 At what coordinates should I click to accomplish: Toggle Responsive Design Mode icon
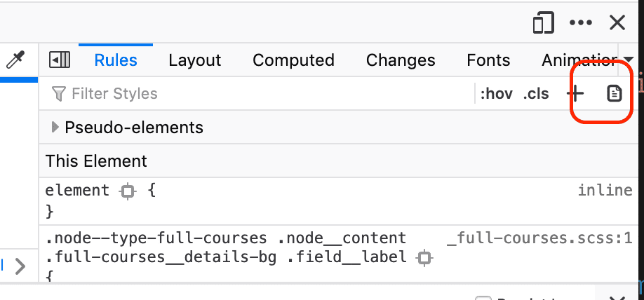[543, 23]
